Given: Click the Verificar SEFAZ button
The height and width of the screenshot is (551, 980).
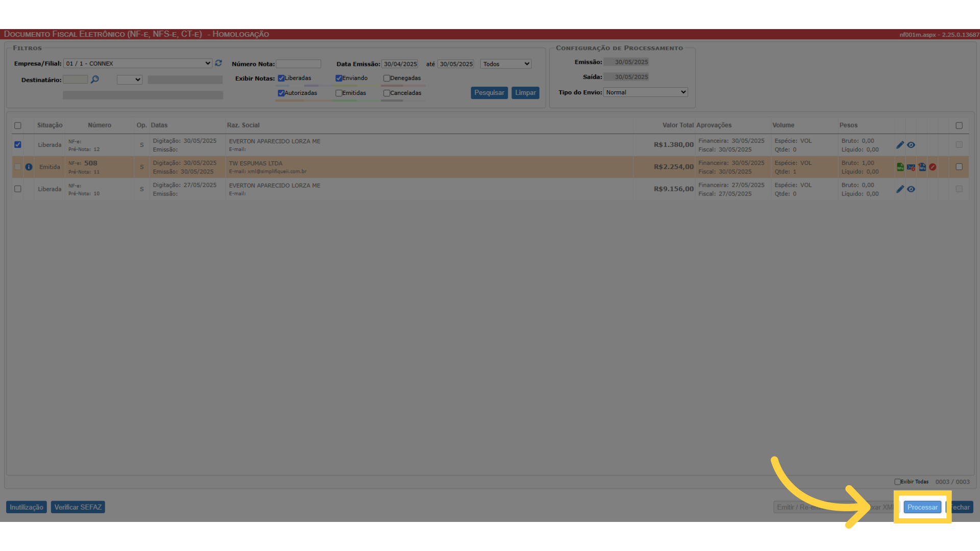Looking at the screenshot, I should pyautogui.click(x=78, y=507).
